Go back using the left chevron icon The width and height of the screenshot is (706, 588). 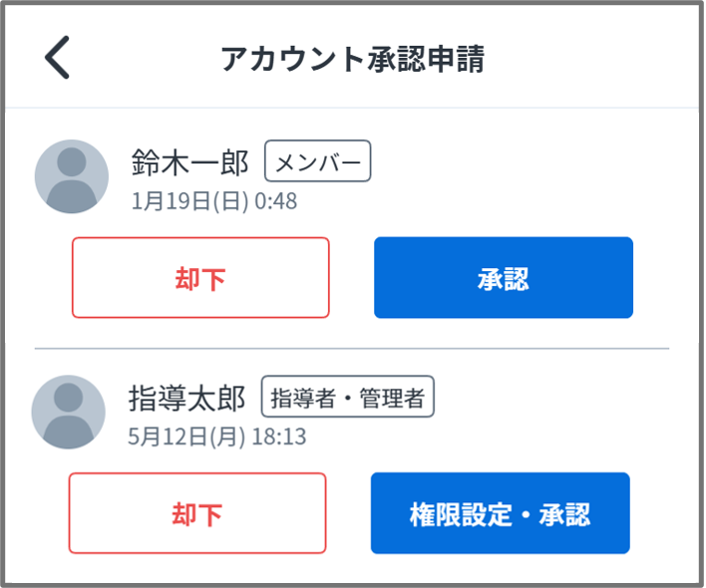tap(58, 59)
